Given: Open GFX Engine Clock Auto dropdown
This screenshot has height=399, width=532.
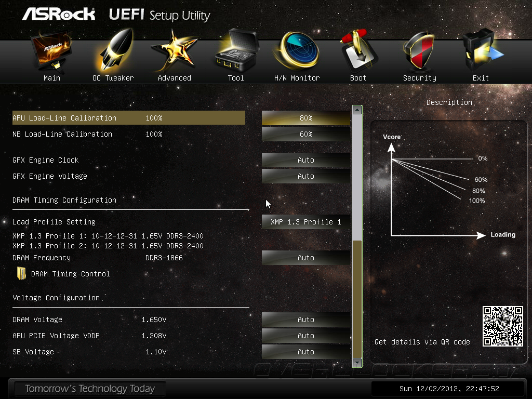Looking at the screenshot, I should (x=306, y=160).
